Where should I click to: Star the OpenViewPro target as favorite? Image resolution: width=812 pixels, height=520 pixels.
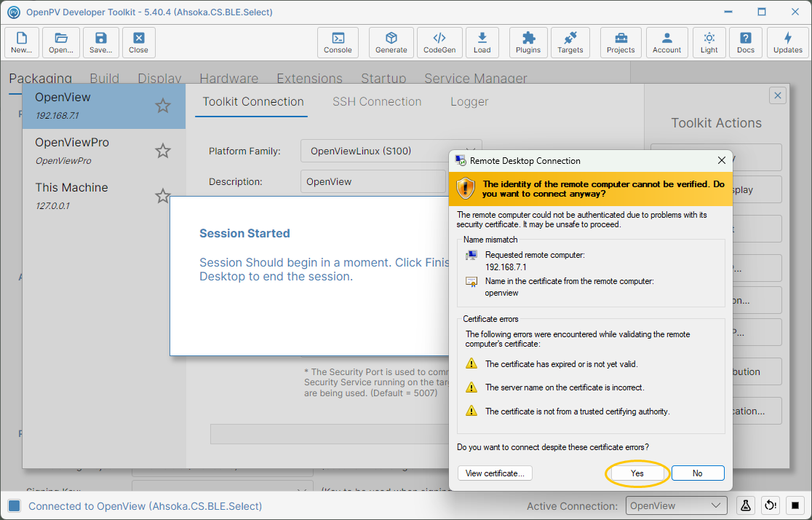pos(162,151)
